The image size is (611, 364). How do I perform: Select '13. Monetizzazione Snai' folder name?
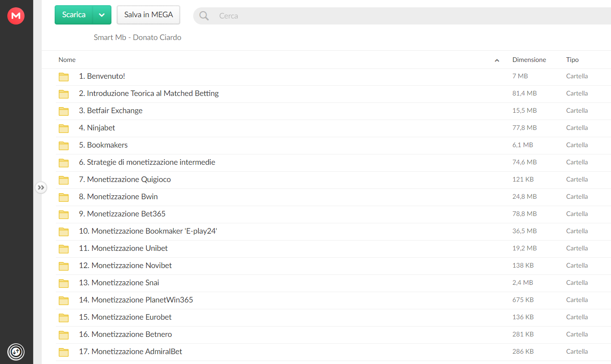click(x=119, y=283)
